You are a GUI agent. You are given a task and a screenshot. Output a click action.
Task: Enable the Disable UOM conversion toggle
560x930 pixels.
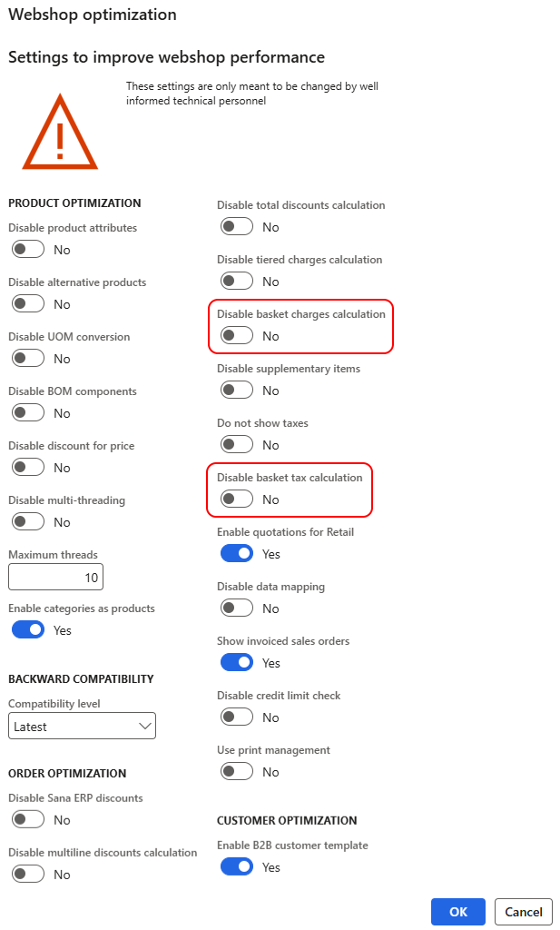pyautogui.click(x=28, y=359)
